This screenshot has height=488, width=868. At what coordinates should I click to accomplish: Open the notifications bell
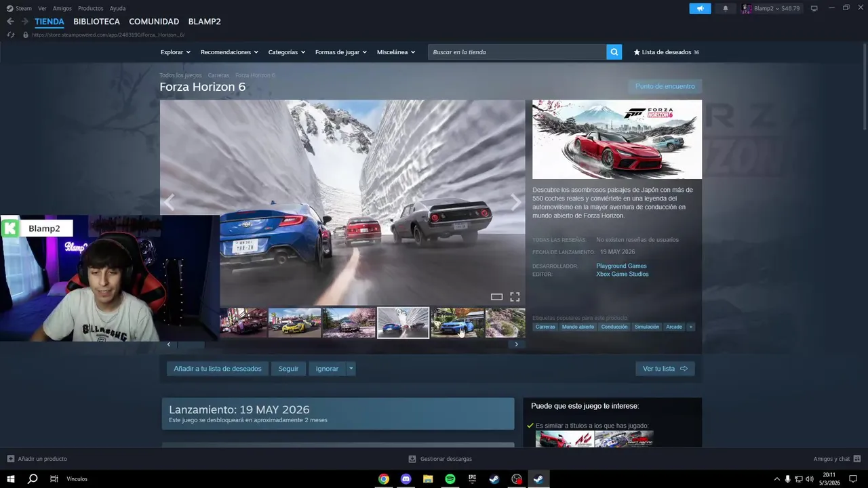coord(725,8)
